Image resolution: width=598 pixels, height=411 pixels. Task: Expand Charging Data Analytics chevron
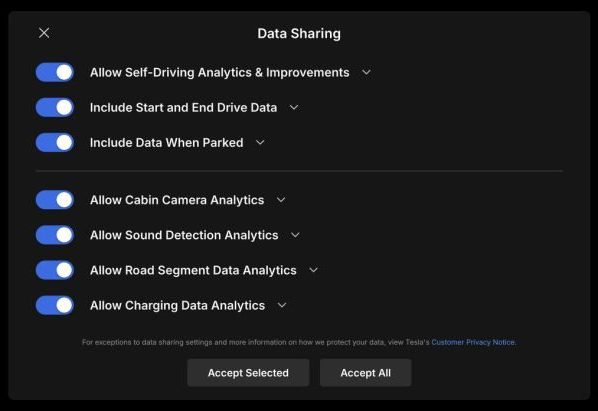pos(282,305)
